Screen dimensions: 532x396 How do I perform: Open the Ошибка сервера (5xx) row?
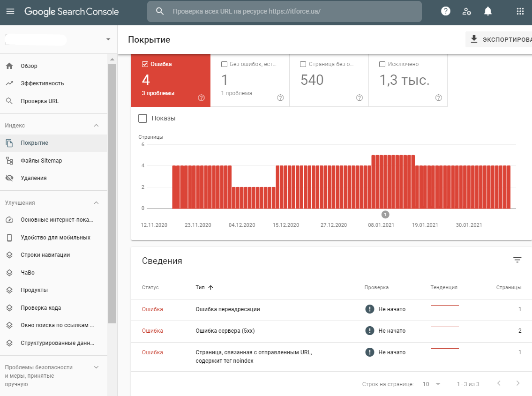click(x=225, y=331)
